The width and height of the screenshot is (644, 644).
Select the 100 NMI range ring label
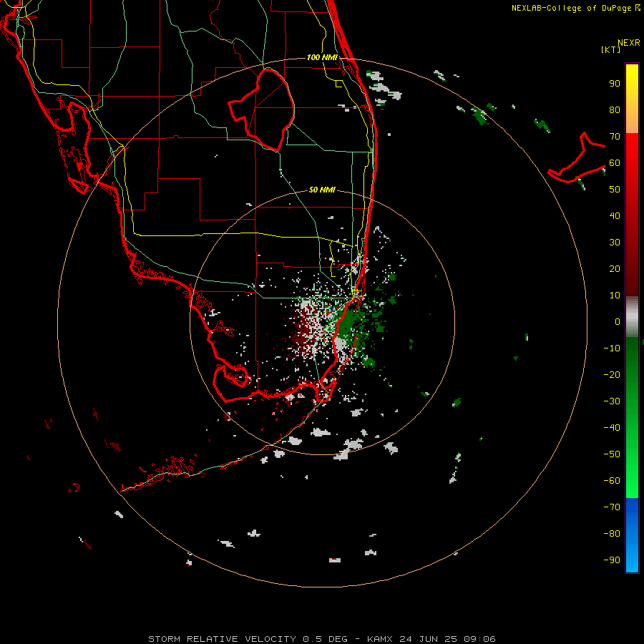tap(322, 57)
